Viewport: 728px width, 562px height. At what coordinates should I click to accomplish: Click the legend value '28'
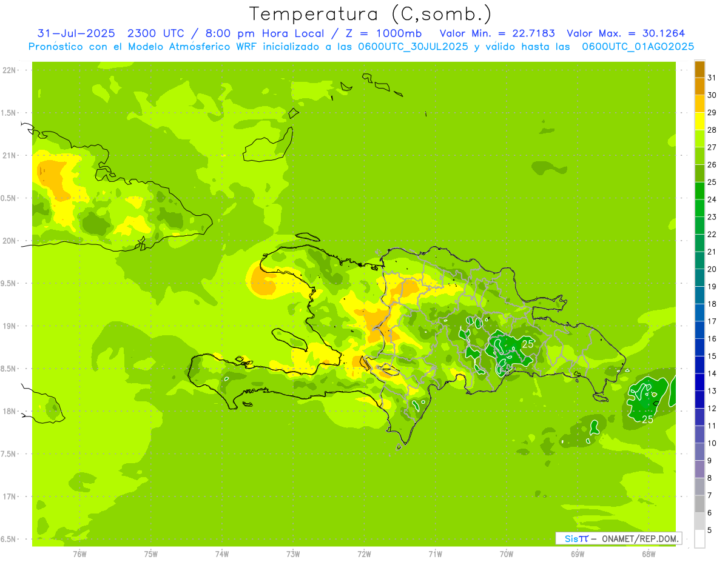point(712,130)
